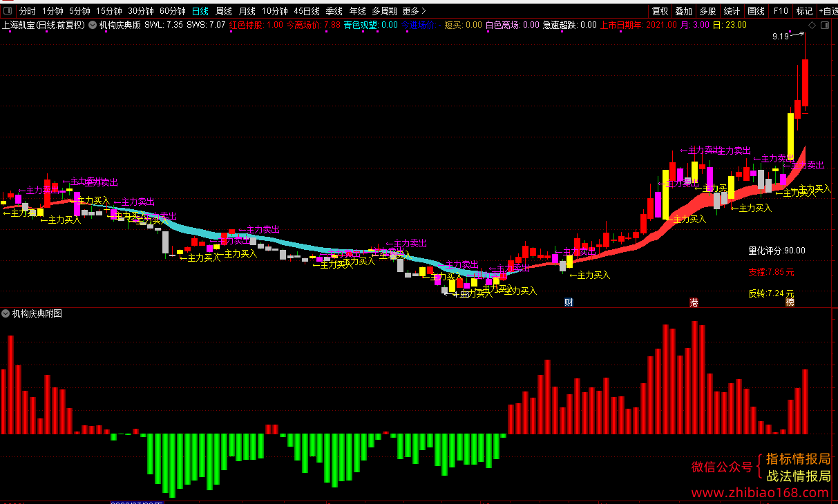The height and width of the screenshot is (504, 838).
Task: Click the SWS: 7.07 indicator value
Action: [x=206, y=25]
